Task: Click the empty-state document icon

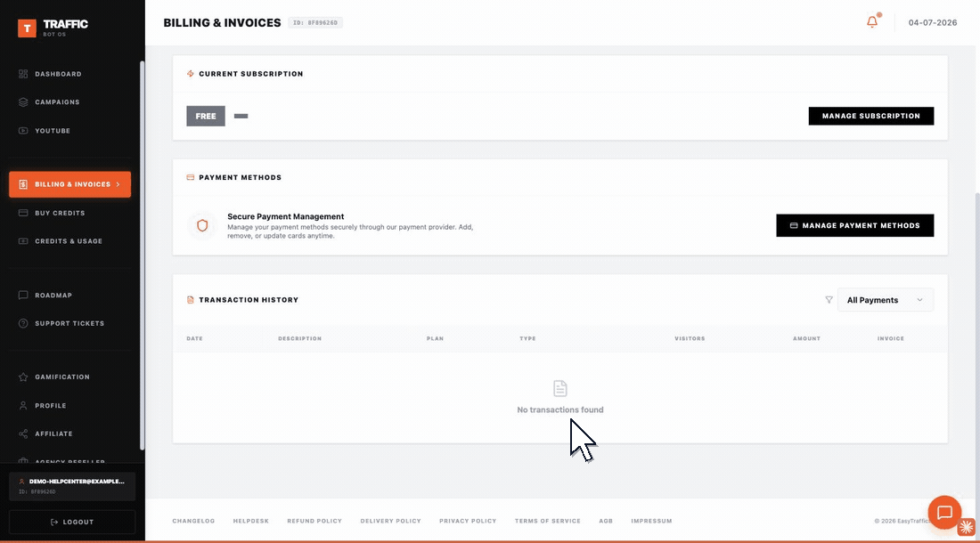Action: pos(560,388)
